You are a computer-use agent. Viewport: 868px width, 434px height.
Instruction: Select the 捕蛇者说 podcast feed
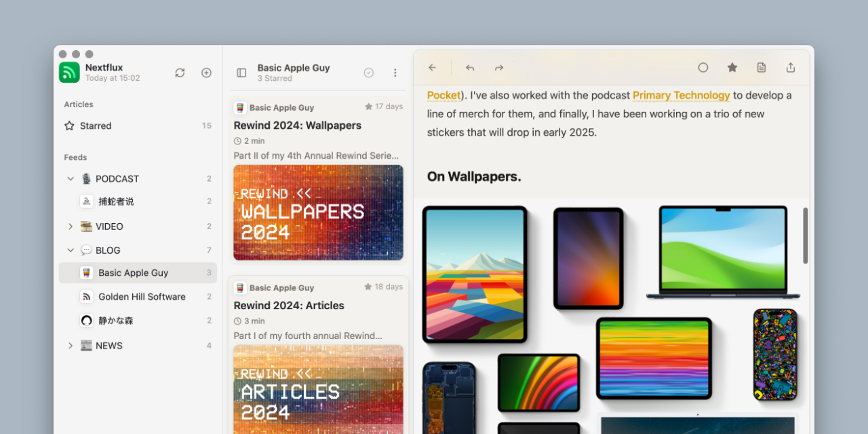coord(138,201)
